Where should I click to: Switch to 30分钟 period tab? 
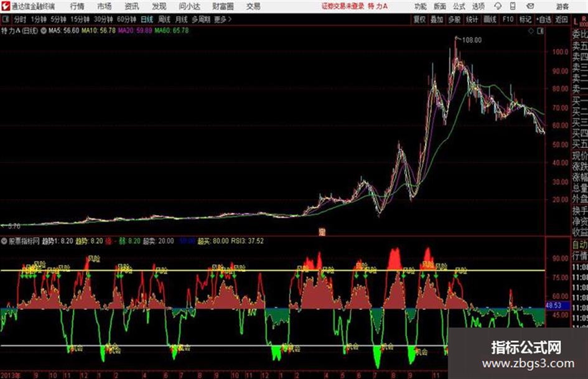[x=103, y=19]
